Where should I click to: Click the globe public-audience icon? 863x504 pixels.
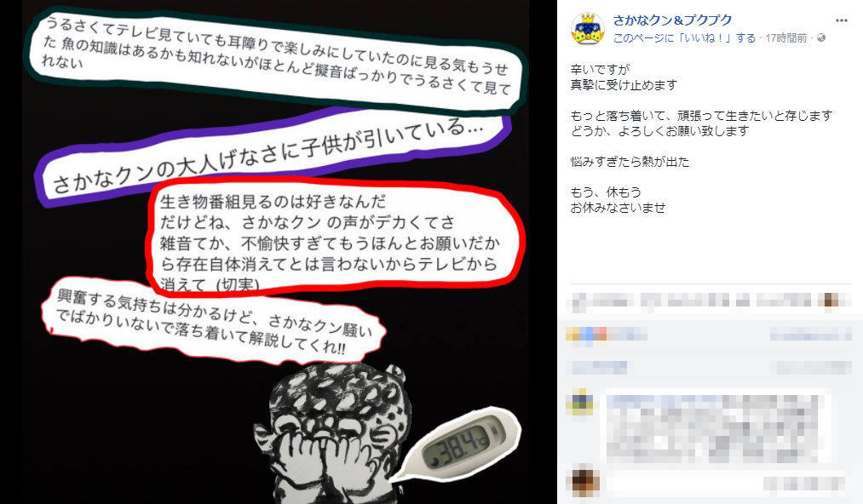tap(821, 38)
